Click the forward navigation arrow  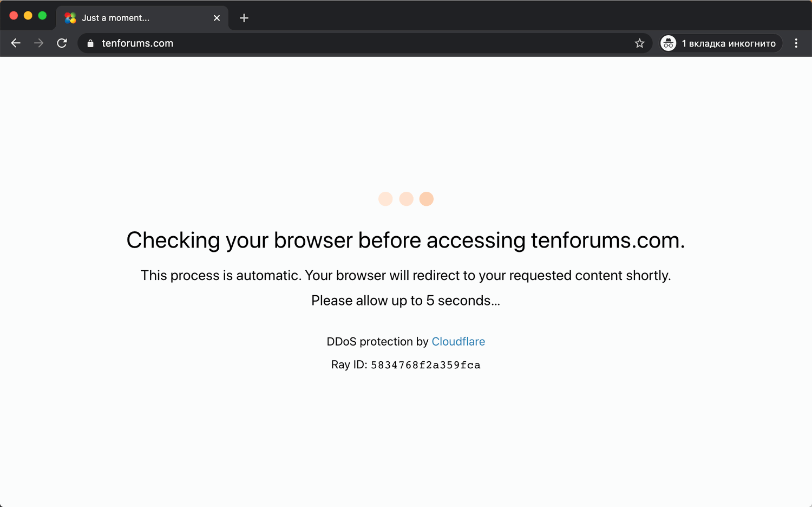tap(38, 43)
